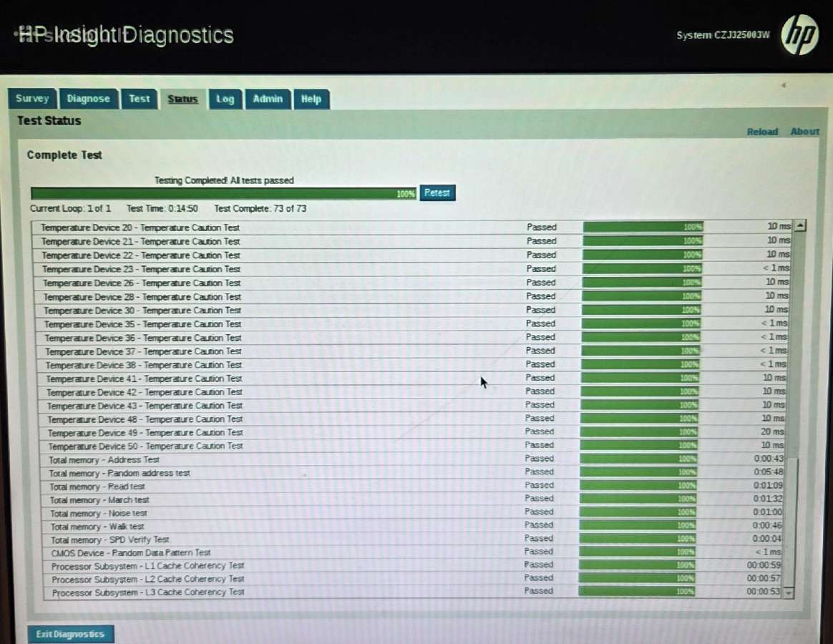Click the 20 ms duration value
Screen dimensions: 833x644
pyautogui.click(x=772, y=432)
